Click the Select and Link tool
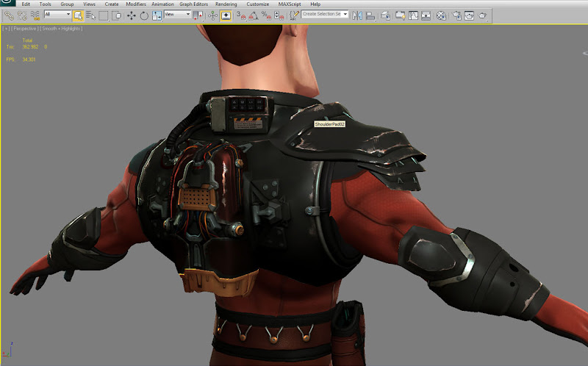Screen dimensions: 588x366 [9, 15]
